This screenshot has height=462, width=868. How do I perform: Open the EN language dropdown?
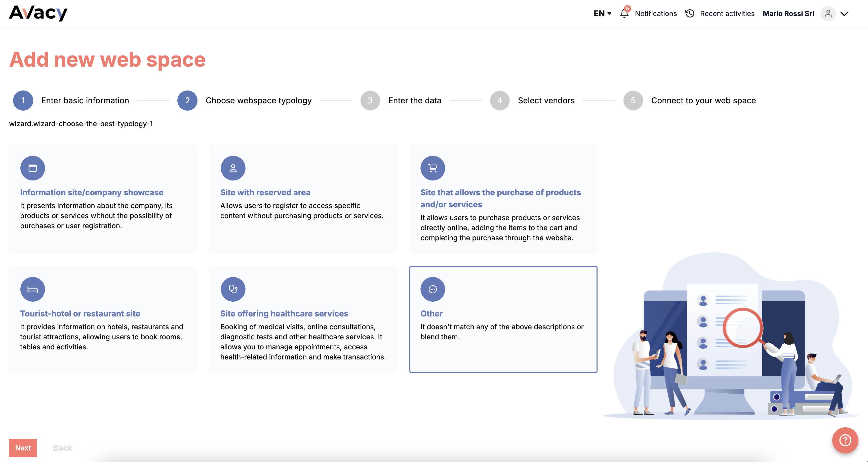(602, 14)
